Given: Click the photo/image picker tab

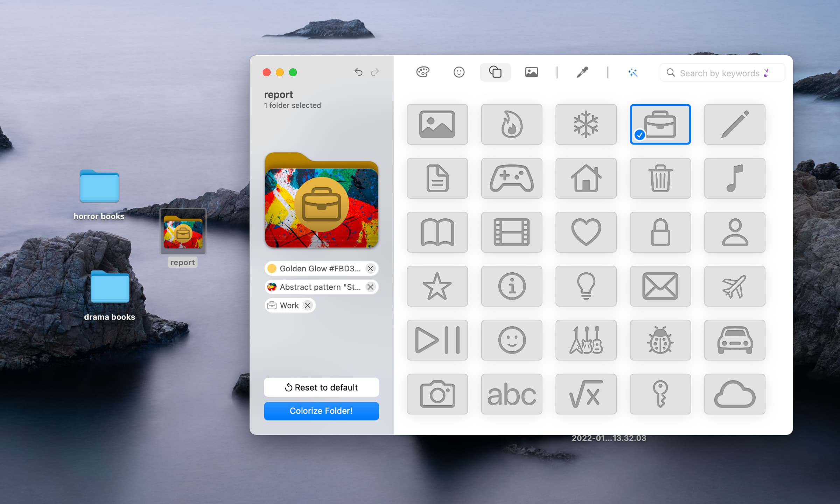Looking at the screenshot, I should [x=531, y=72].
